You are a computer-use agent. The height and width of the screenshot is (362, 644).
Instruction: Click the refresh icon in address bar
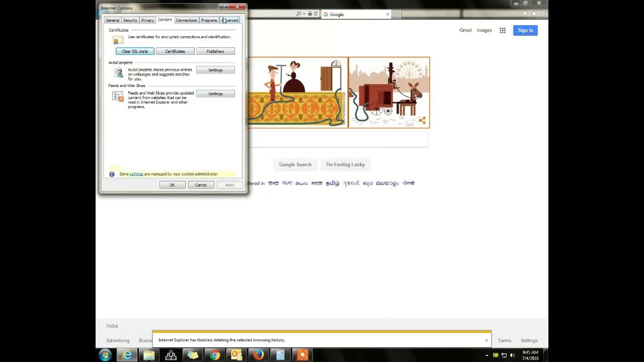click(315, 14)
